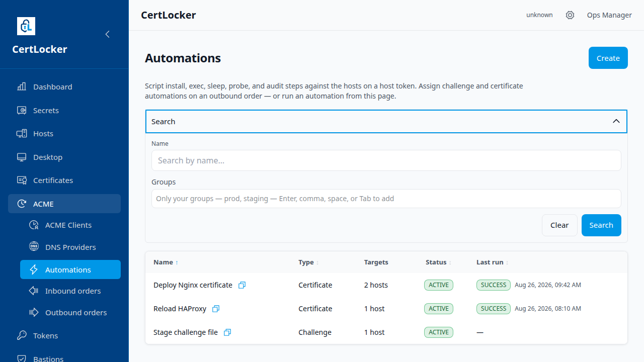Viewport: 644px width, 362px height.
Task: Click ACTIVE badge in Stage challenge row
Action: [x=439, y=332]
